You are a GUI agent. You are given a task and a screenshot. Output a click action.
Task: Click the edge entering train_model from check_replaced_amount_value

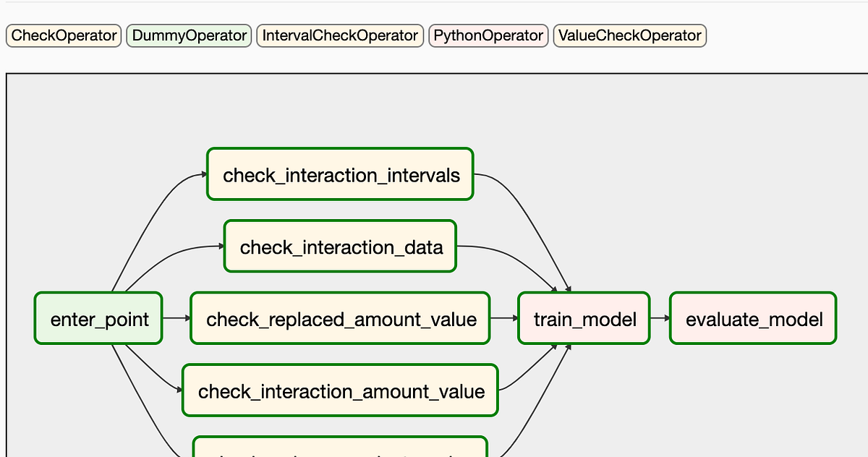pyautogui.click(x=504, y=317)
